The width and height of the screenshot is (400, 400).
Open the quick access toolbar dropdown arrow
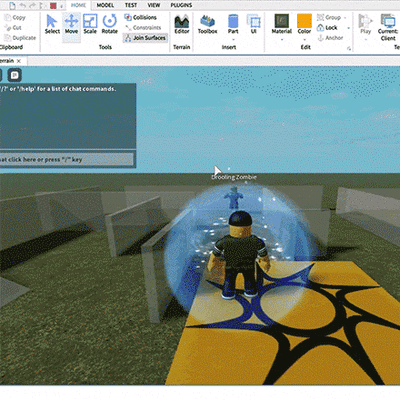click(x=62, y=6)
